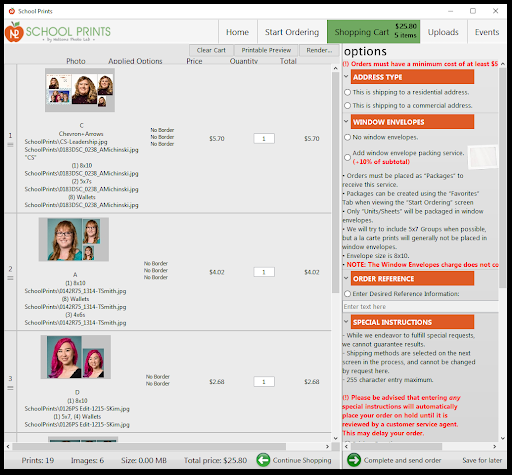Image resolution: width=512 pixels, height=475 pixels.
Task: Select shipping to a residential address
Action: 348,92
